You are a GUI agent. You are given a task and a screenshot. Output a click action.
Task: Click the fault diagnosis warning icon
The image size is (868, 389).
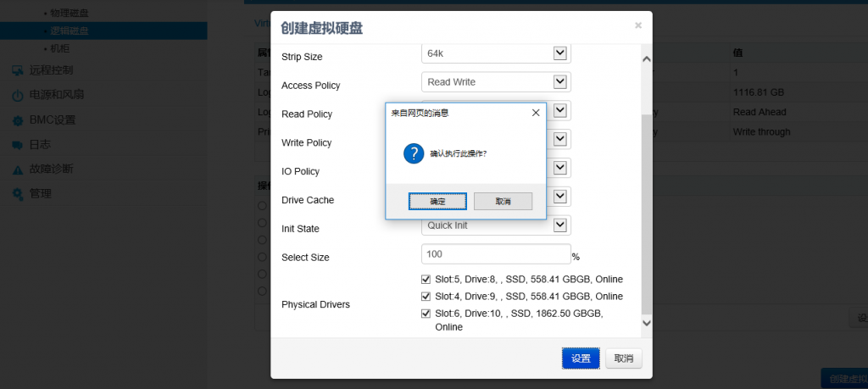pyautogui.click(x=17, y=169)
